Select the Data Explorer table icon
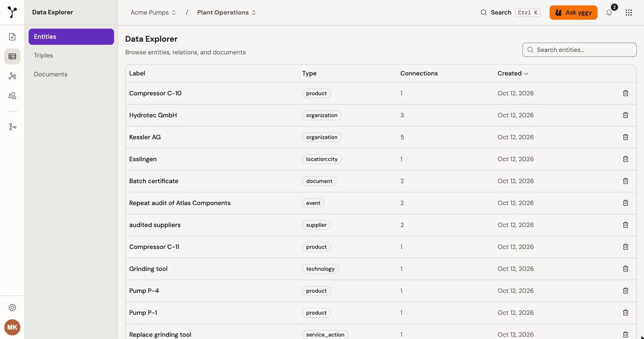 13,56
